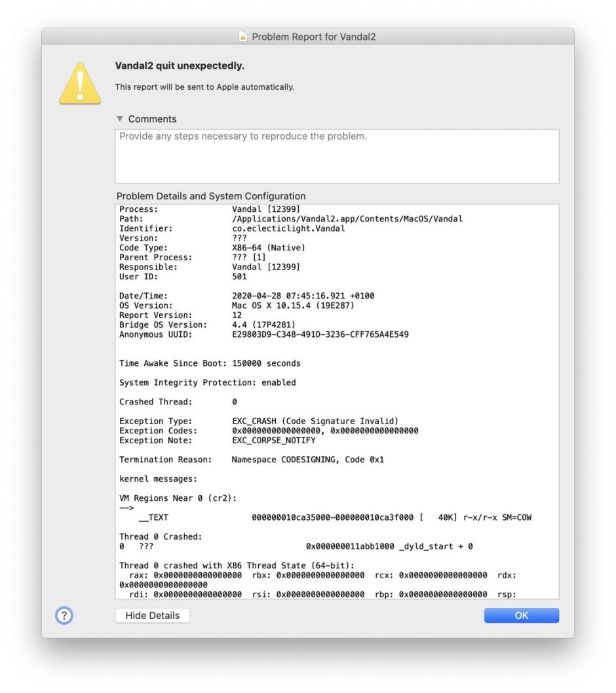The image size is (616, 693).
Task: Click the document icon in title bar
Action: pos(243,37)
